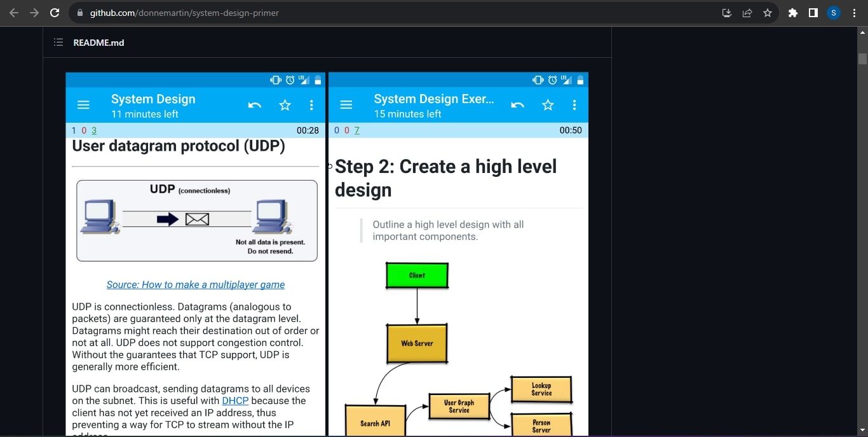Screen dimensions: 868x437
Task: Open the profile menu via the S avatar
Action: pyautogui.click(x=833, y=12)
